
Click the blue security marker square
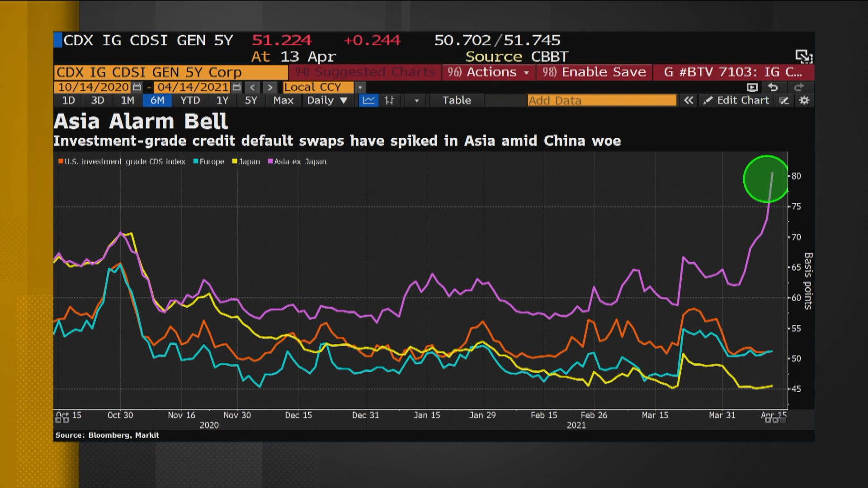point(58,40)
